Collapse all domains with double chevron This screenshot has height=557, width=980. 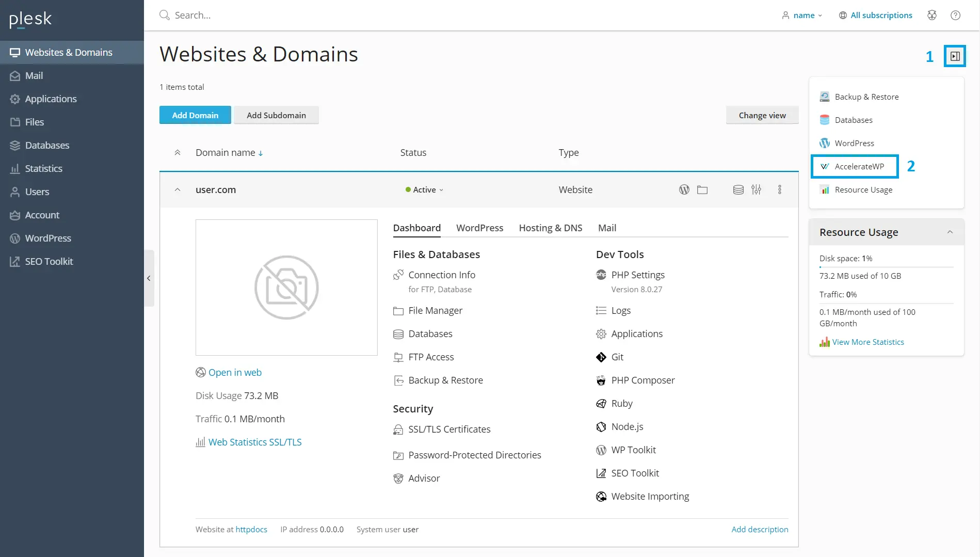pyautogui.click(x=177, y=152)
